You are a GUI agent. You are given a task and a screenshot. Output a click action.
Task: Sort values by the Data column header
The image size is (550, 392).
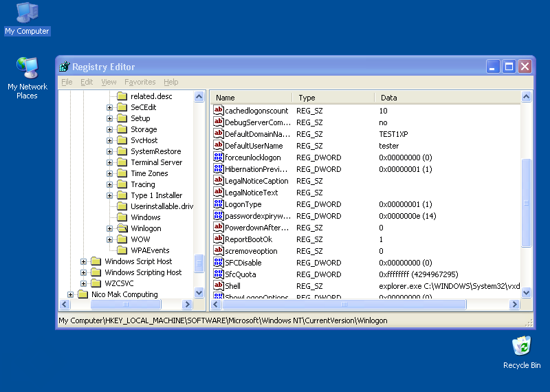[x=448, y=98]
